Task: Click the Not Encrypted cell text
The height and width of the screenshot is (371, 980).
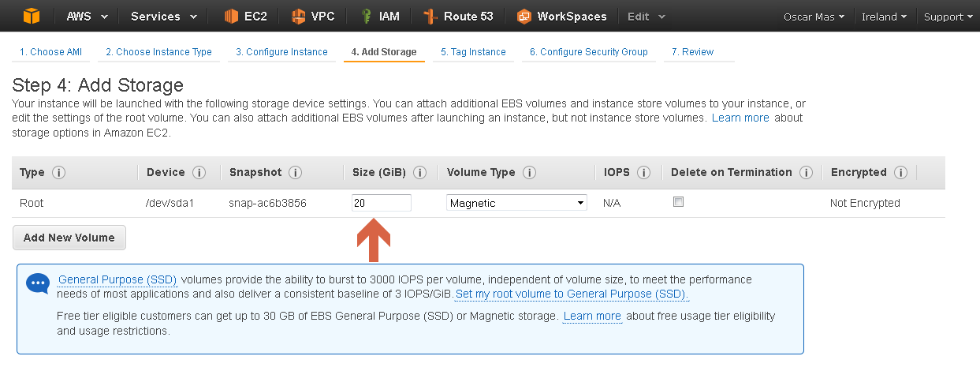Action: click(x=865, y=203)
